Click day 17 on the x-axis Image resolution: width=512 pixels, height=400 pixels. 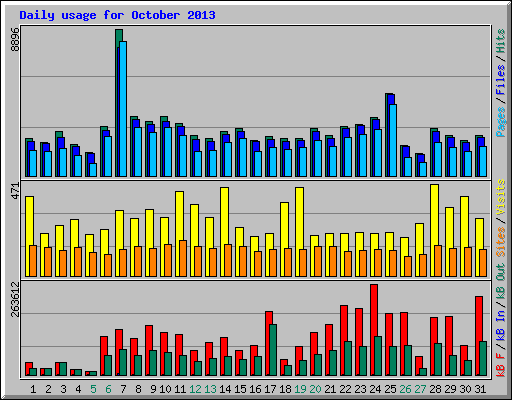[x=270, y=389]
